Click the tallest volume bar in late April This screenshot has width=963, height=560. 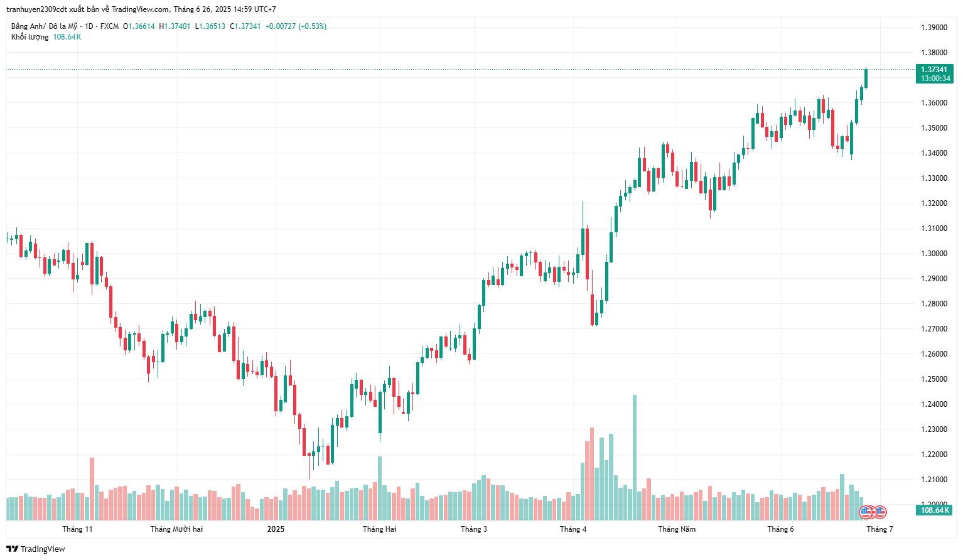point(635,457)
